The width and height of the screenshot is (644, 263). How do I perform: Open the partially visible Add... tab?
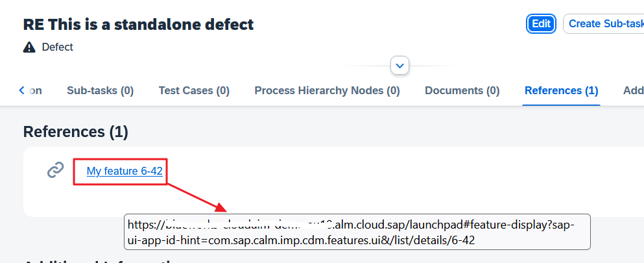pyautogui.click(x=633, y=91)
